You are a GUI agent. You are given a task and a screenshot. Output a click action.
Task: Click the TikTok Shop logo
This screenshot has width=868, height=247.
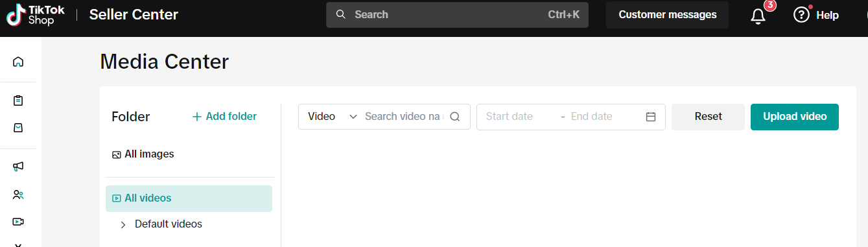coord(36,14)
